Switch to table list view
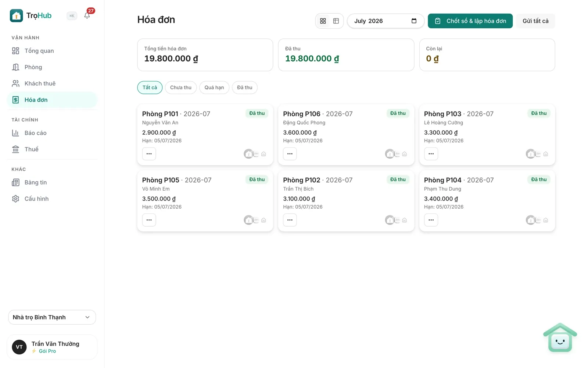 point(336,21)
